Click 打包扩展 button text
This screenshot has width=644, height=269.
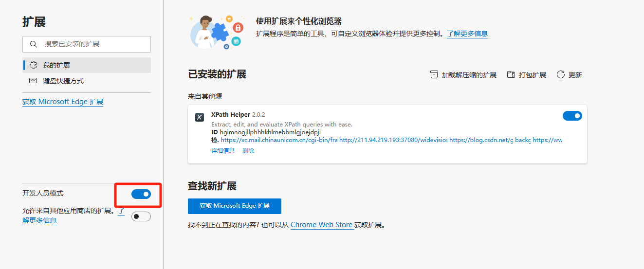point(533,75)
